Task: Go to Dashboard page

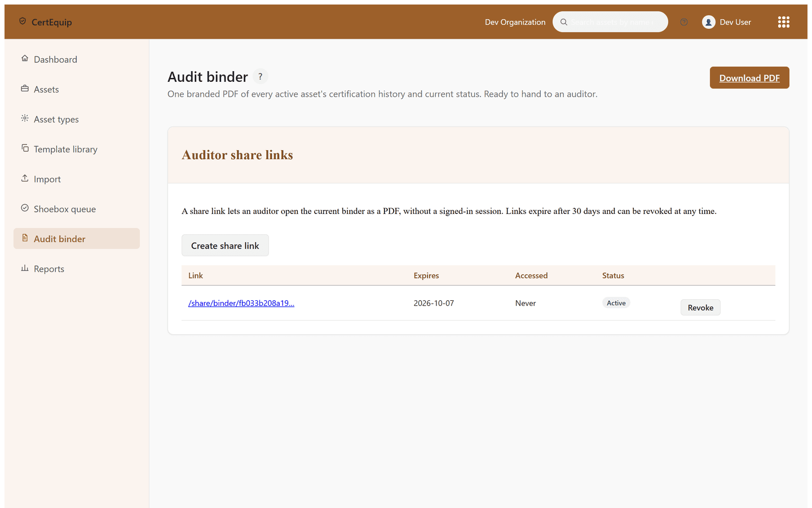Action: [x=77, y=59]
